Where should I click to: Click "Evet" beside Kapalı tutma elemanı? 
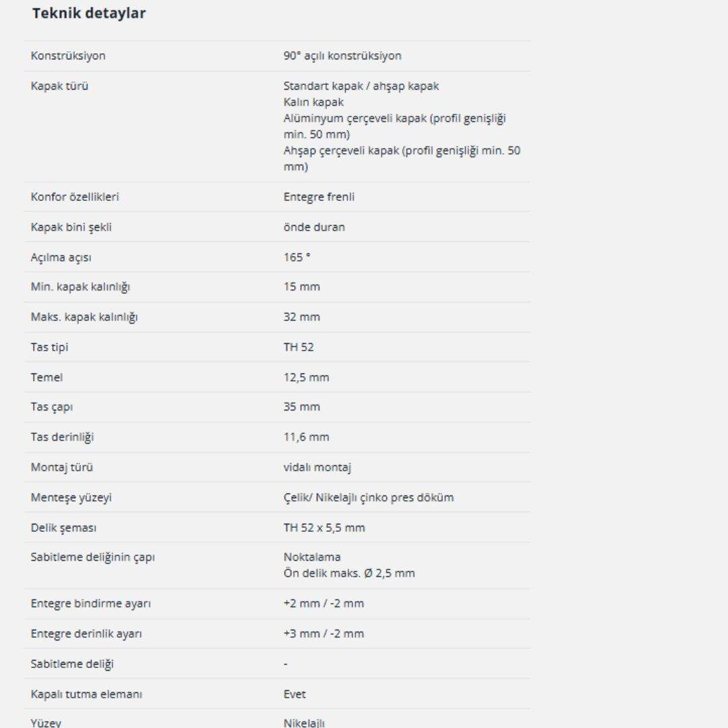tap(295, 694)
